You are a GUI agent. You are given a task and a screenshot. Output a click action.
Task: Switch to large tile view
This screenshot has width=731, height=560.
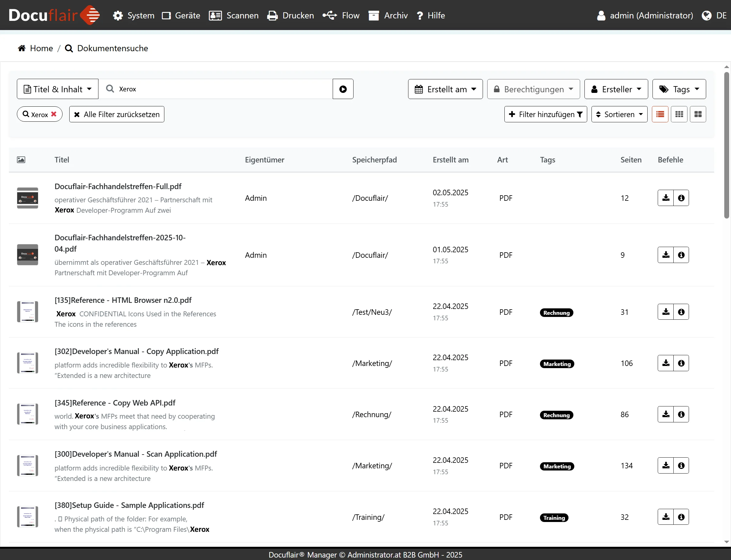click(698, 114)
